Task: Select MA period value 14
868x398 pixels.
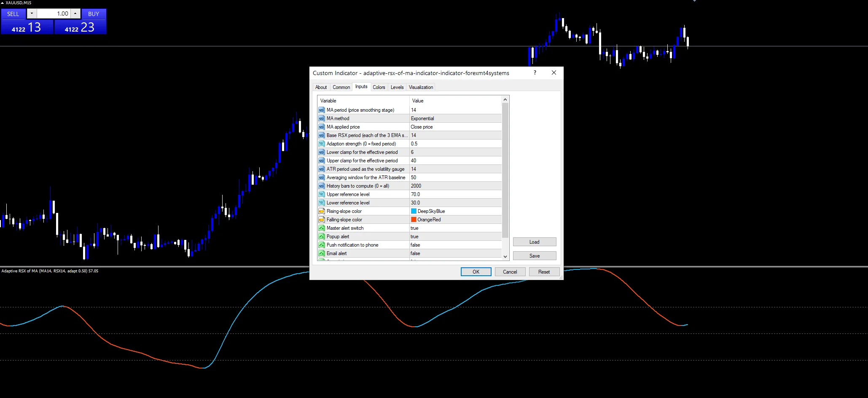Action: (456, 110)
